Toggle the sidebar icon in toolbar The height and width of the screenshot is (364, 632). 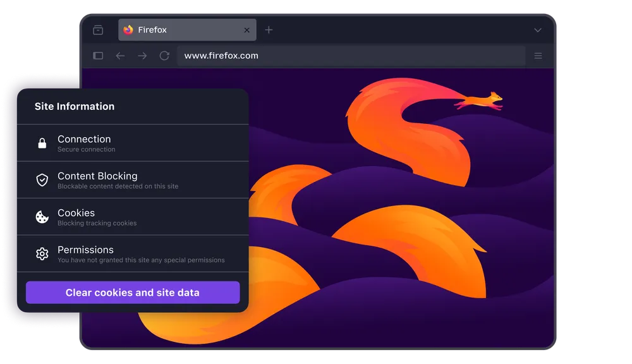pyautogui.click(x=98, y=56)
